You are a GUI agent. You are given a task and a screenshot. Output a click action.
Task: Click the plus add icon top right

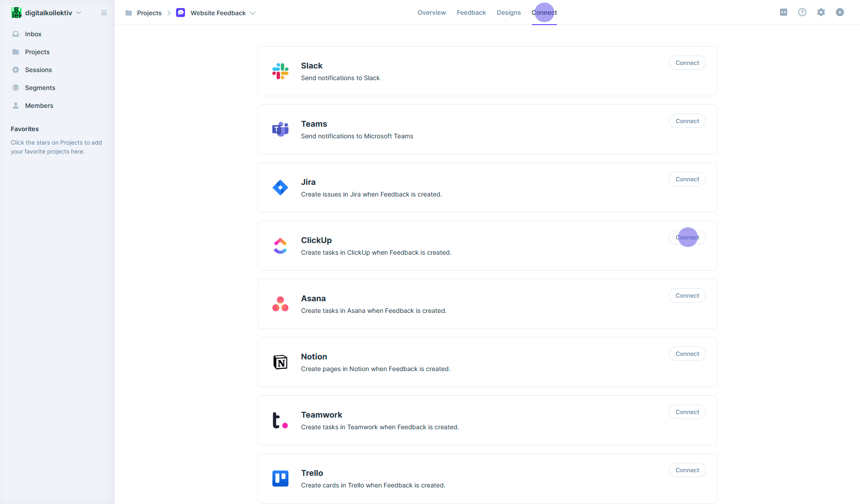pos(840,13)
